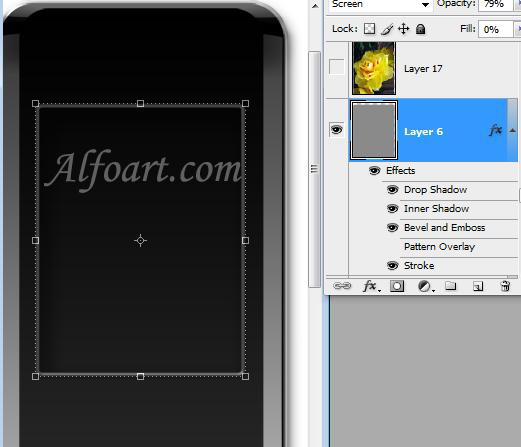521x447 pixels.
Task: Toggle lock position move icon
Action: tap(404, 29)
